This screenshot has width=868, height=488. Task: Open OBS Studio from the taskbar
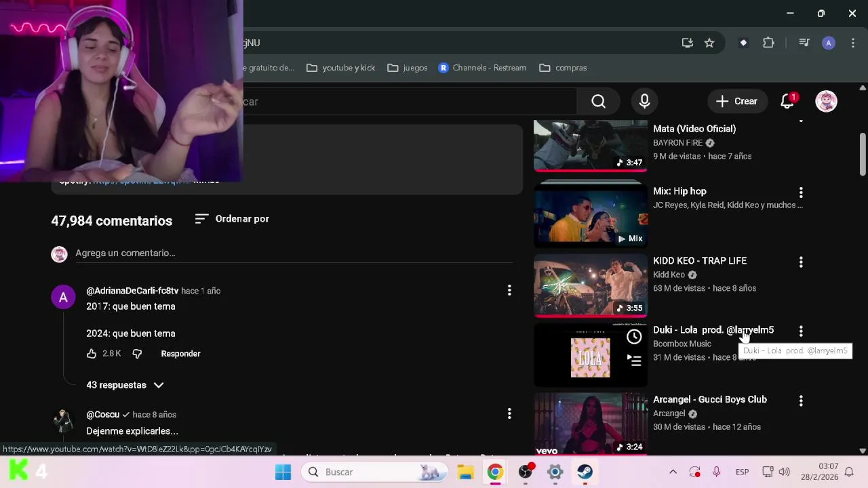pos(526,472)
